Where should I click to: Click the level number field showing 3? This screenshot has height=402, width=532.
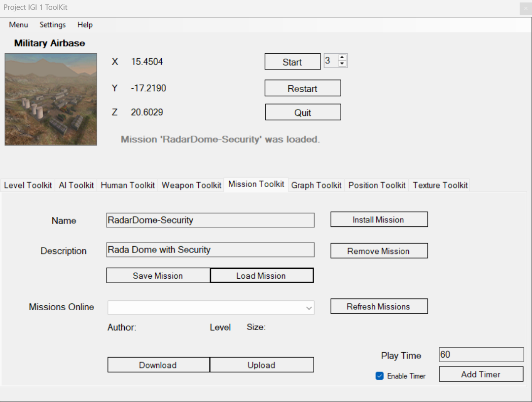pyautogui.click(x=331, y=61)
